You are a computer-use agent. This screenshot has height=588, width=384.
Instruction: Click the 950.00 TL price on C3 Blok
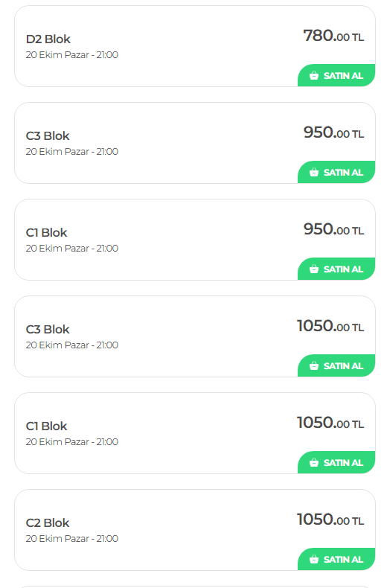coord(333,132)
